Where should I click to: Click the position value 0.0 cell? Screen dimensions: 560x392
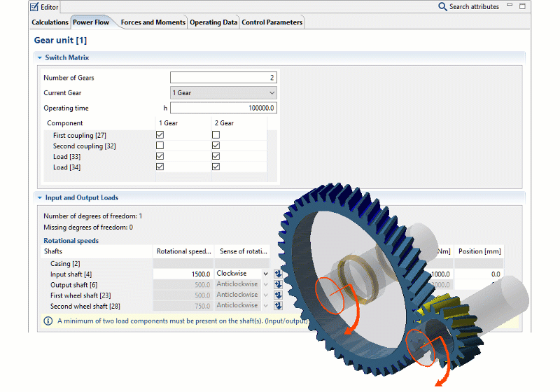[x=479, y=274]
